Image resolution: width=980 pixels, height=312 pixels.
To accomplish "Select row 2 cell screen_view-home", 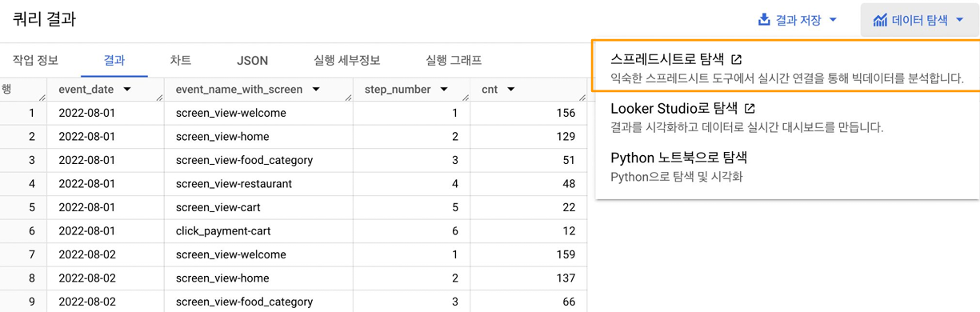I will pos(258,137).
